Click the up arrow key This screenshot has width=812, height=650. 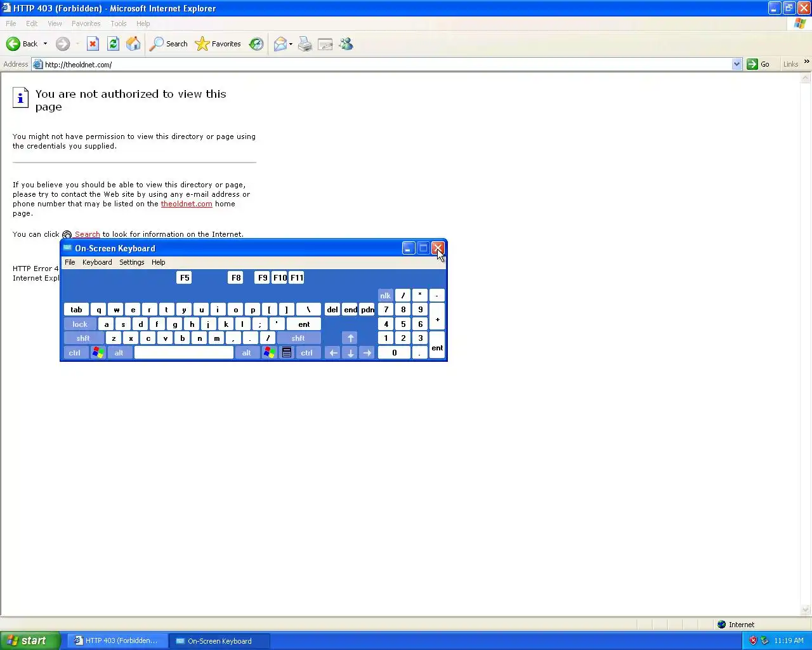[x=350, y=338]
